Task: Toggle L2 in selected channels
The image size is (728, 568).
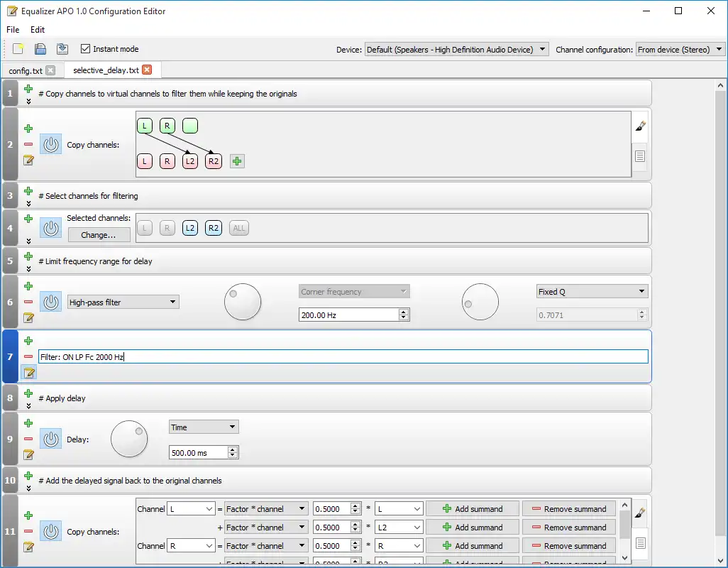Action: (x=189, y=228)
